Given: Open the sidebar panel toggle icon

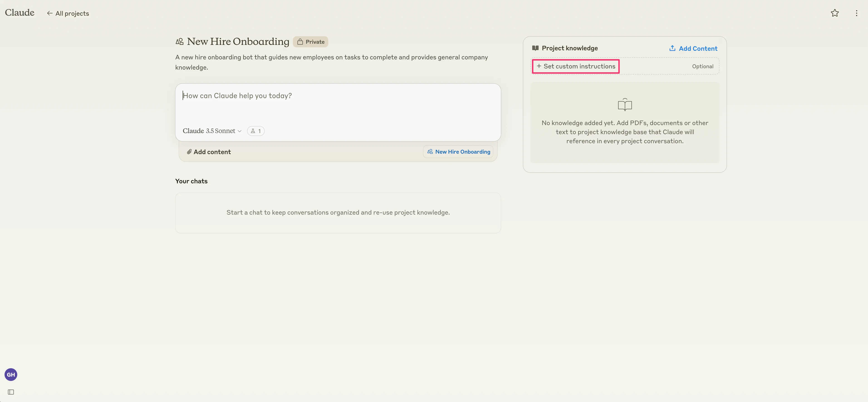Looking at the screenshot, I should click(11, 392).
